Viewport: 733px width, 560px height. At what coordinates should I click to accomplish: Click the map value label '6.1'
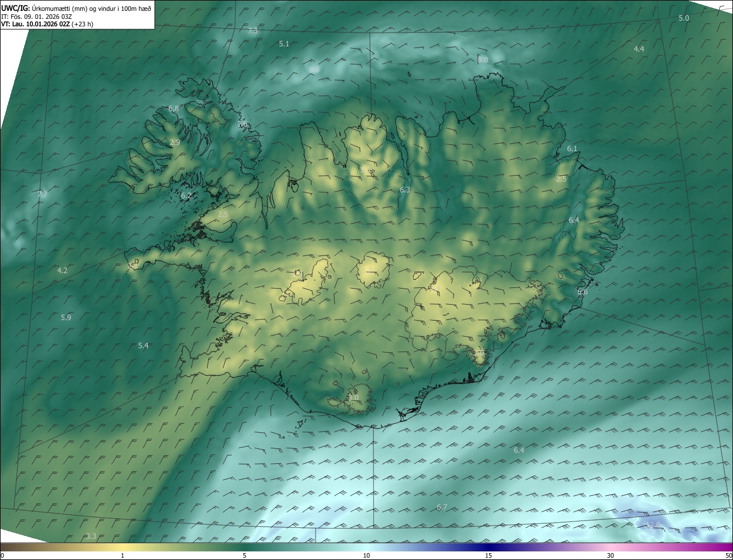click(572, 149)
